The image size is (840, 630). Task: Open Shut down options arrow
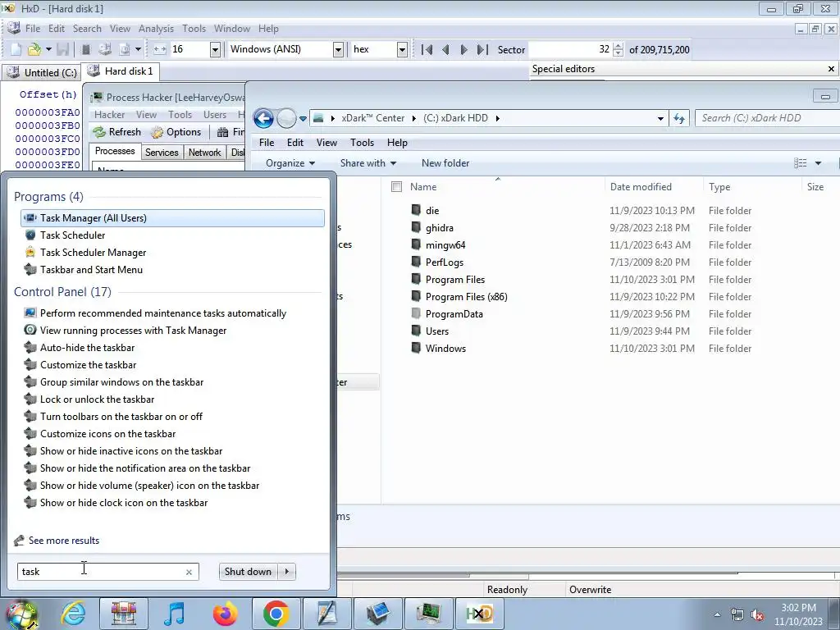[x=287, y=572]
